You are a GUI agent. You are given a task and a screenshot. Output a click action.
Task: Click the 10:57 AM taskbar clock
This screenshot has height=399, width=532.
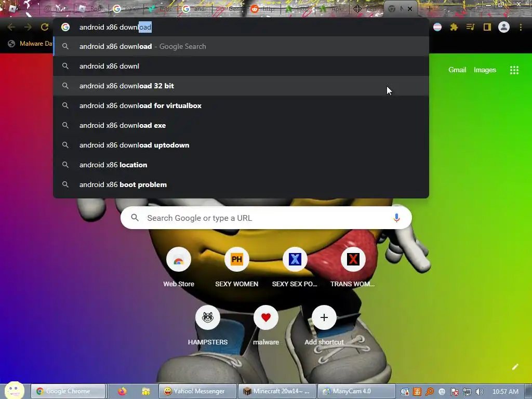pyautogui.click(x=505, y=392)
